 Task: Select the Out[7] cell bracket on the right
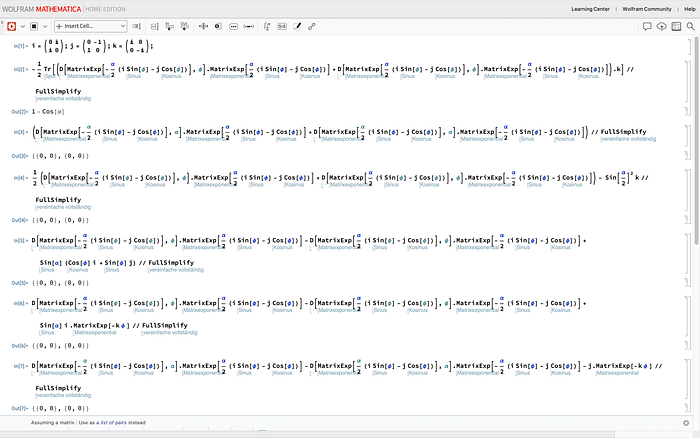tap(686, 408)
